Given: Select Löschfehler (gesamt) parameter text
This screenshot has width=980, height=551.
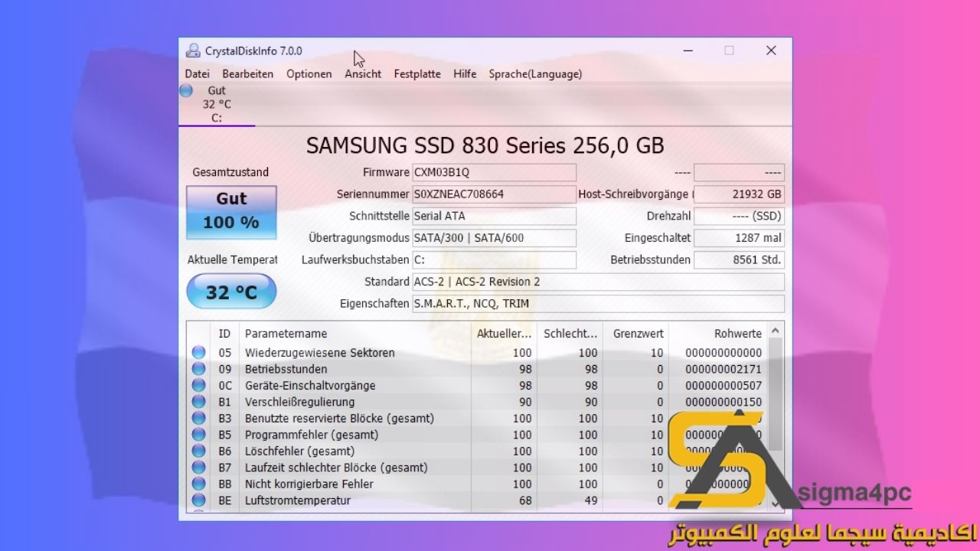Looking at the screenshot, I should point(300,452).
